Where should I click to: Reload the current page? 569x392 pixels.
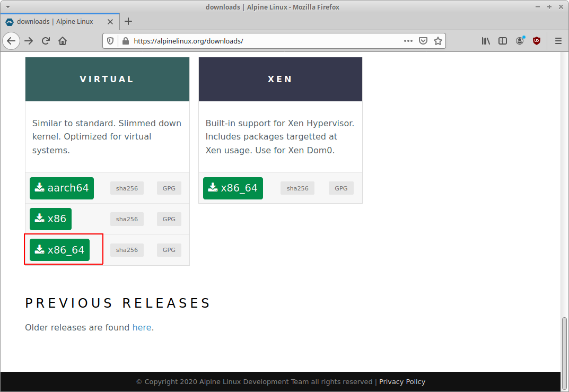tap(46, 41)
